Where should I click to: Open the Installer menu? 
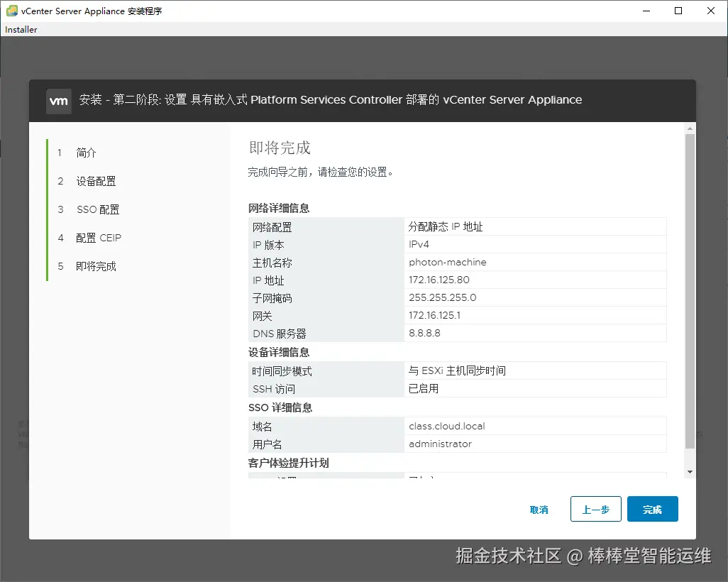(x=21, y=29)
